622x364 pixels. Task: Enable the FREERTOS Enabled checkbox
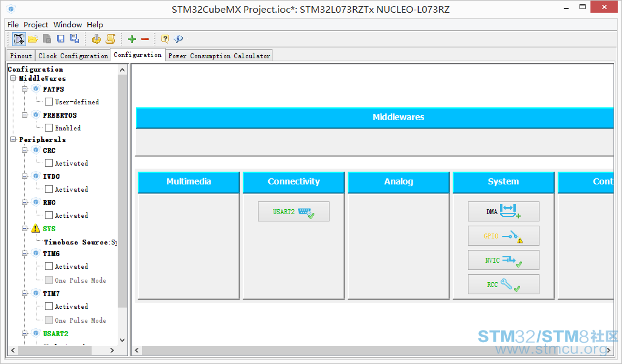pyautogui.click(x=49, y=127)
